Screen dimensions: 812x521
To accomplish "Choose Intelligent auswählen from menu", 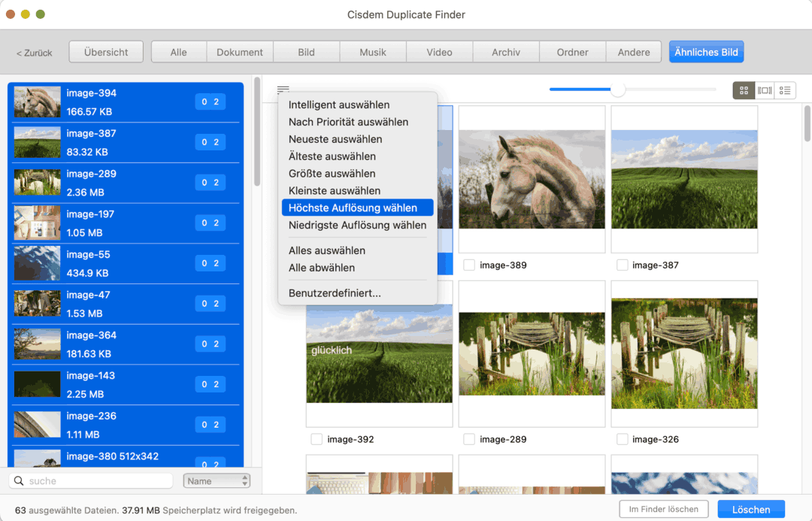I will [x=357, y=105].
